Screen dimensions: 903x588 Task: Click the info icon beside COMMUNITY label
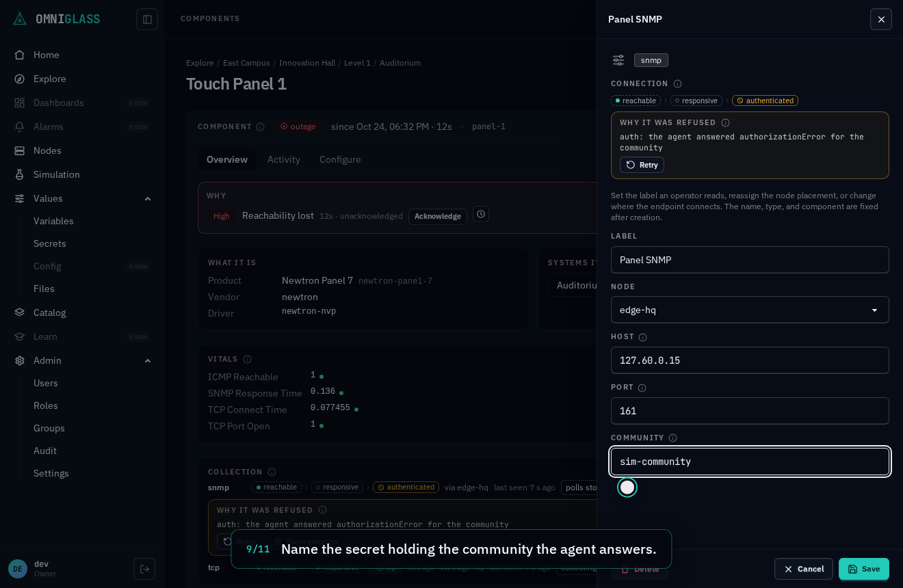pyautogui.click(x=673, y=438)
